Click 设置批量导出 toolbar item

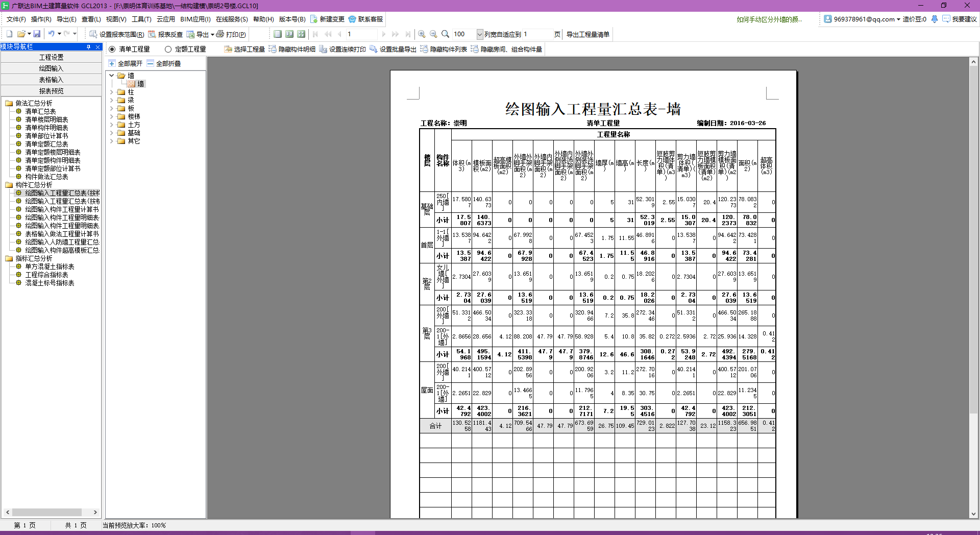click(393, 49)
